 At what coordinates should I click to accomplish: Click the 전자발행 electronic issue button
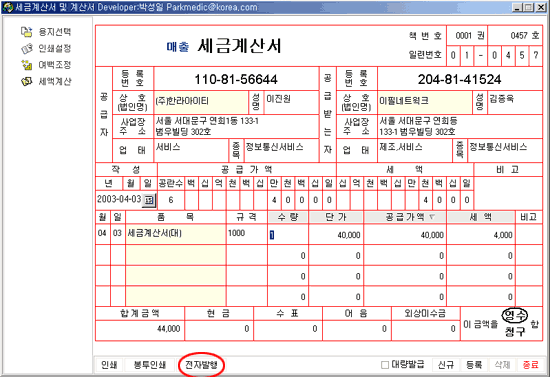coord(201,365)
